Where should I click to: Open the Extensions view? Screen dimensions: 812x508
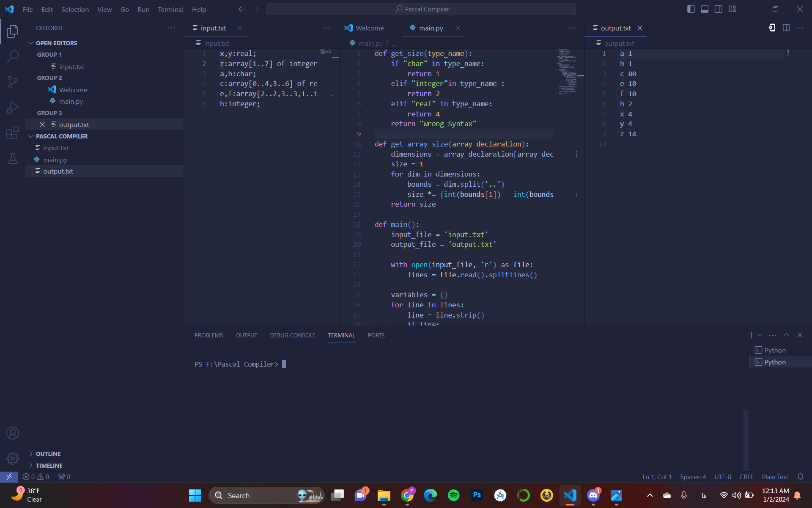13,133
